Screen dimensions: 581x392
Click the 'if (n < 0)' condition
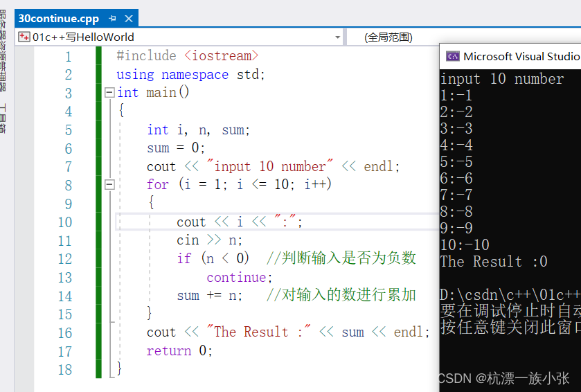213,258
